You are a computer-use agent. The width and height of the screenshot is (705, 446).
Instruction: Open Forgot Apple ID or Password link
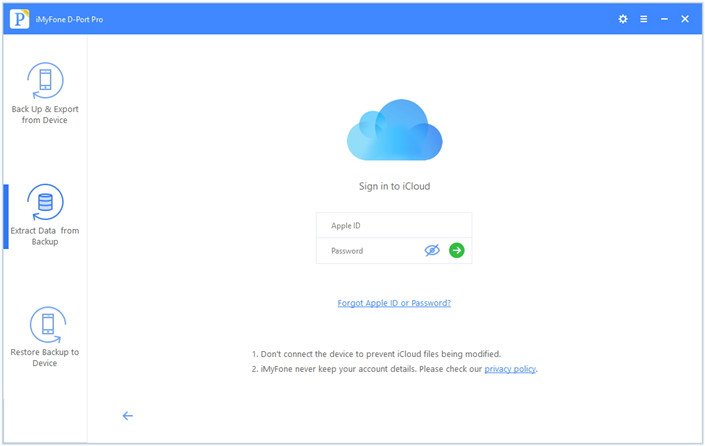point(394,303)
